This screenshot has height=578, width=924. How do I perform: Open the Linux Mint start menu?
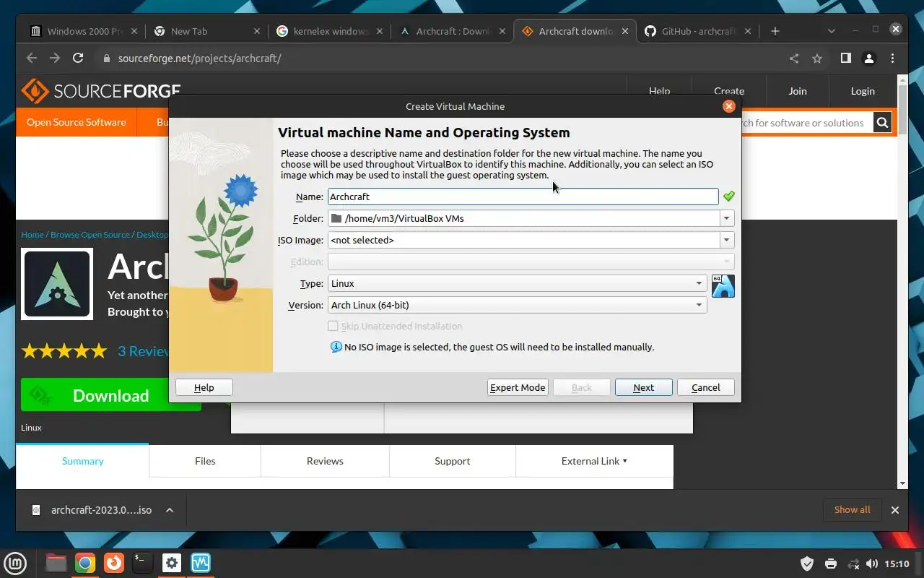[x=16, y=563]
